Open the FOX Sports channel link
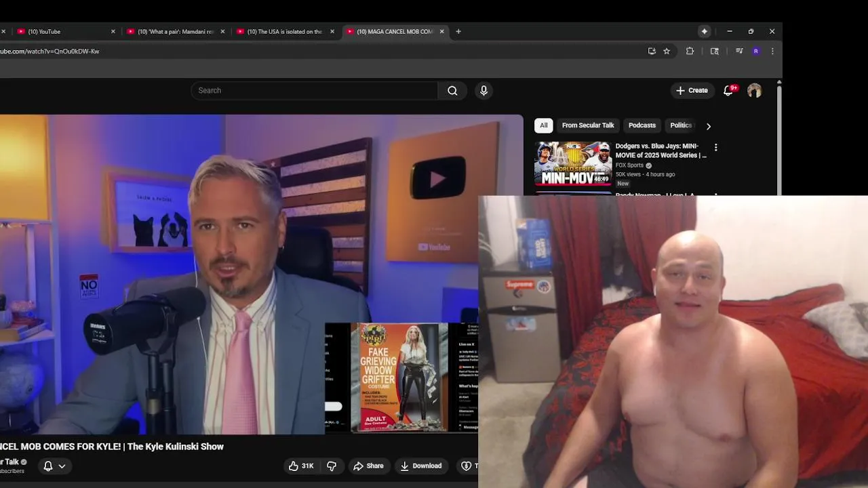The height and width of the screenshot is (488, 868). tap(629, 165)
